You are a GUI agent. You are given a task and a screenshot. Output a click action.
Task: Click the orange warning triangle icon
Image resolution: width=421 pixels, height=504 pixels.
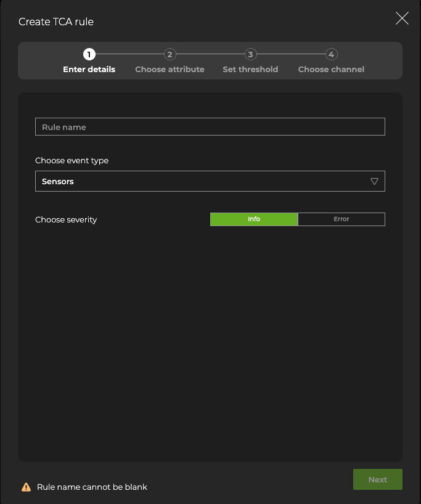pos(26,487)
